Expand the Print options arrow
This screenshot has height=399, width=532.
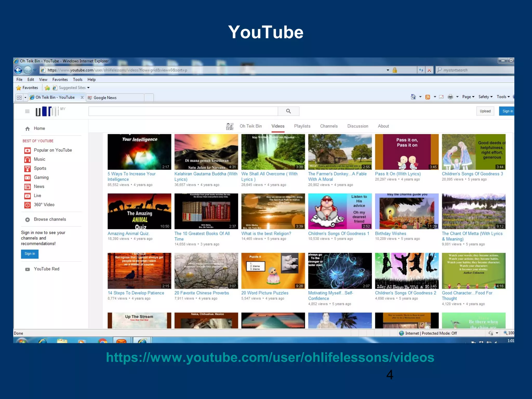coord(457,97)
